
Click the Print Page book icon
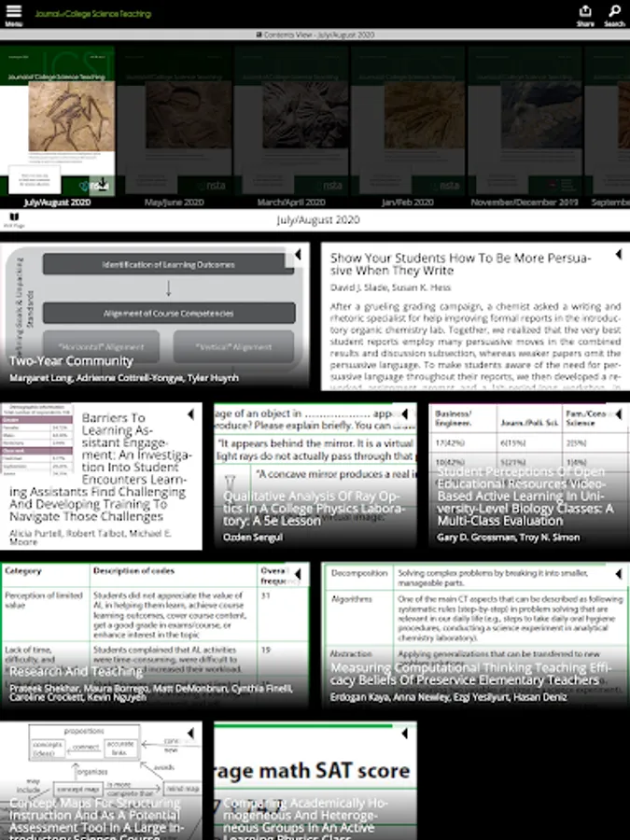pos(14,219)
